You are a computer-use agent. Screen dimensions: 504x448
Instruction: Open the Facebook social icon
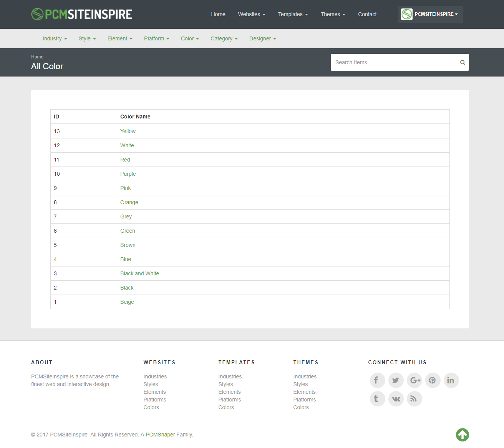pos(377,380)
